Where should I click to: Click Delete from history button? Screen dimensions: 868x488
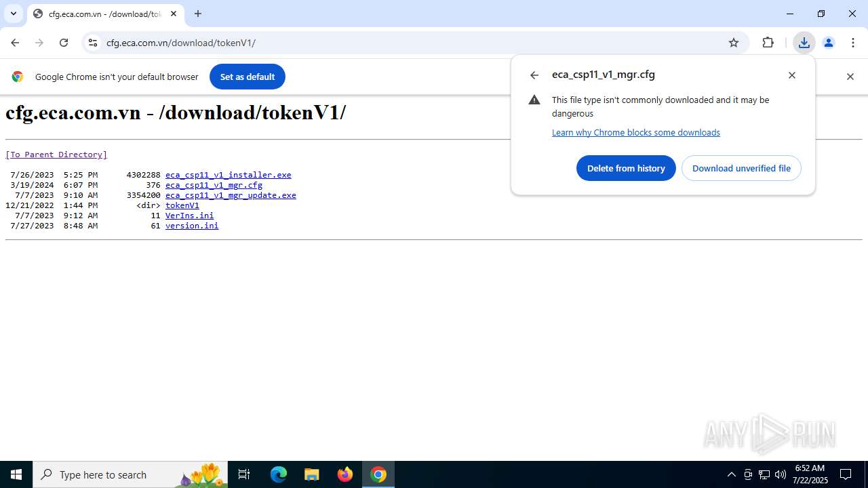[626, 168]
